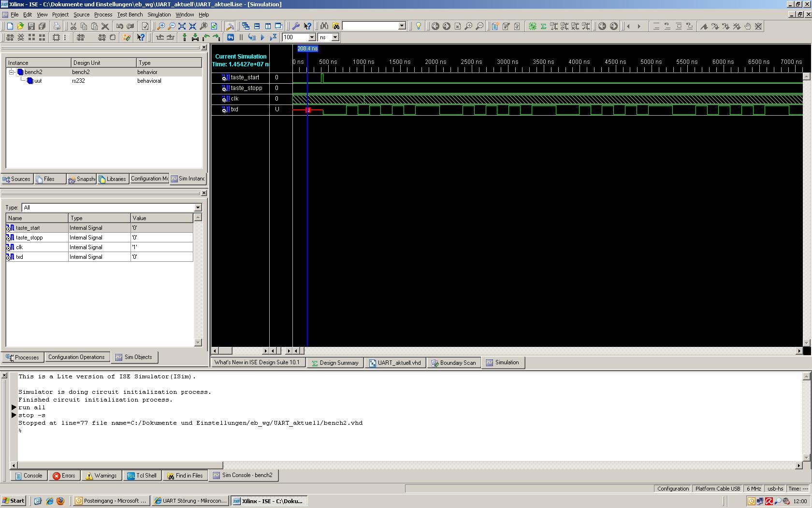Open the Simulation menu

click(159, 15)
